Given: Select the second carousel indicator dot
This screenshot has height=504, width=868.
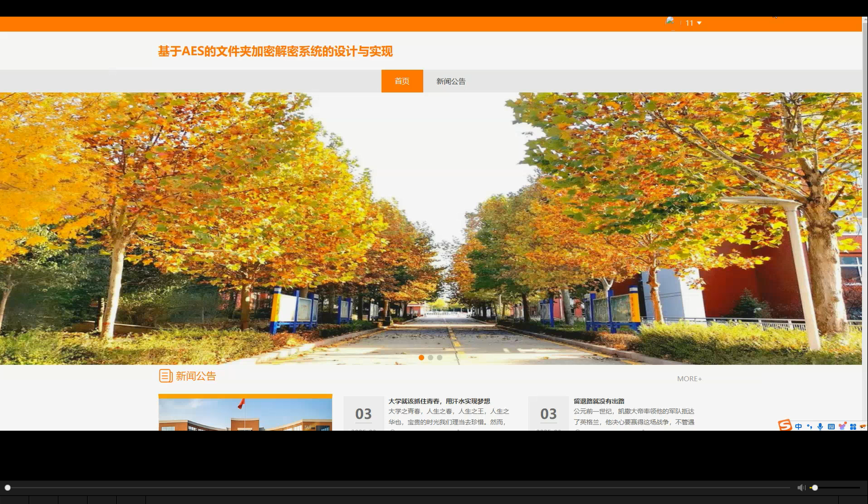Looking at the screenshot, I should (431, 357).
